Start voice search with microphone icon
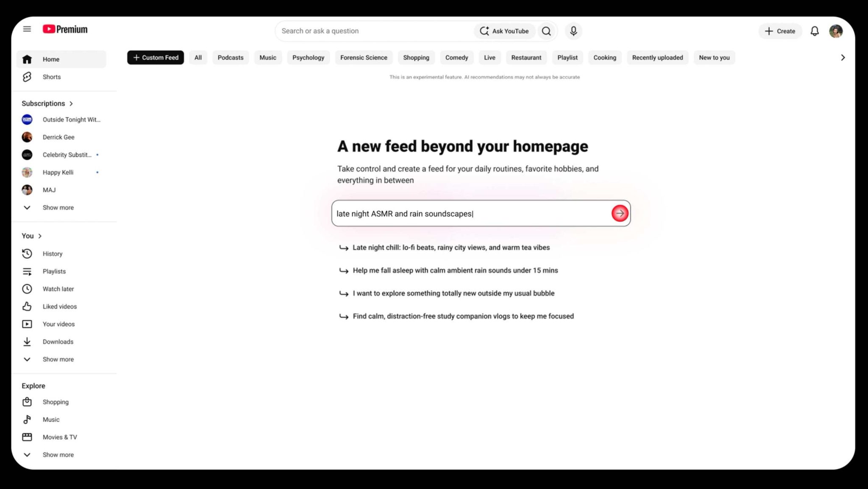Screen dimensions: 868x489 (573, 31)
